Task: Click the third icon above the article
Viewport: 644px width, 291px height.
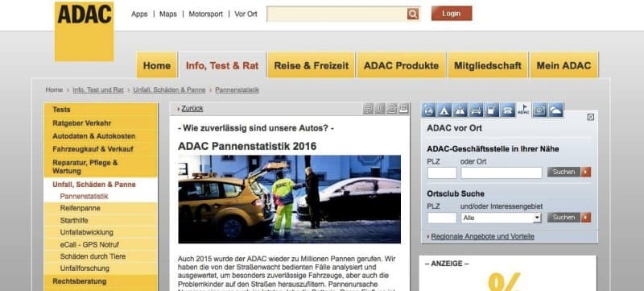Action: [392, 109]
